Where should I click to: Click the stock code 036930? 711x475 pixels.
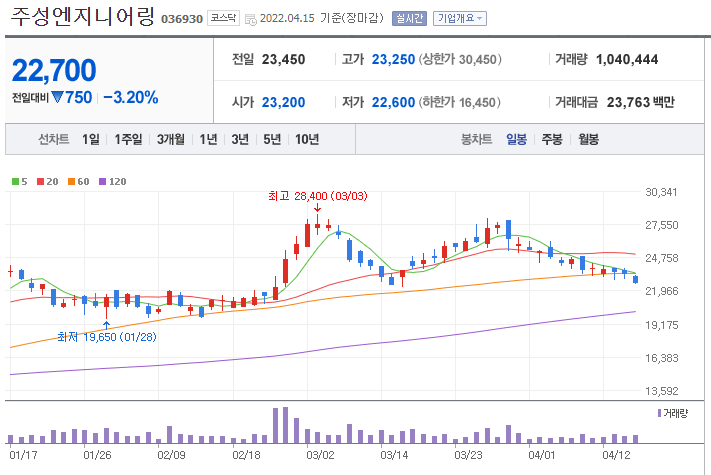[x=182, y=19]
